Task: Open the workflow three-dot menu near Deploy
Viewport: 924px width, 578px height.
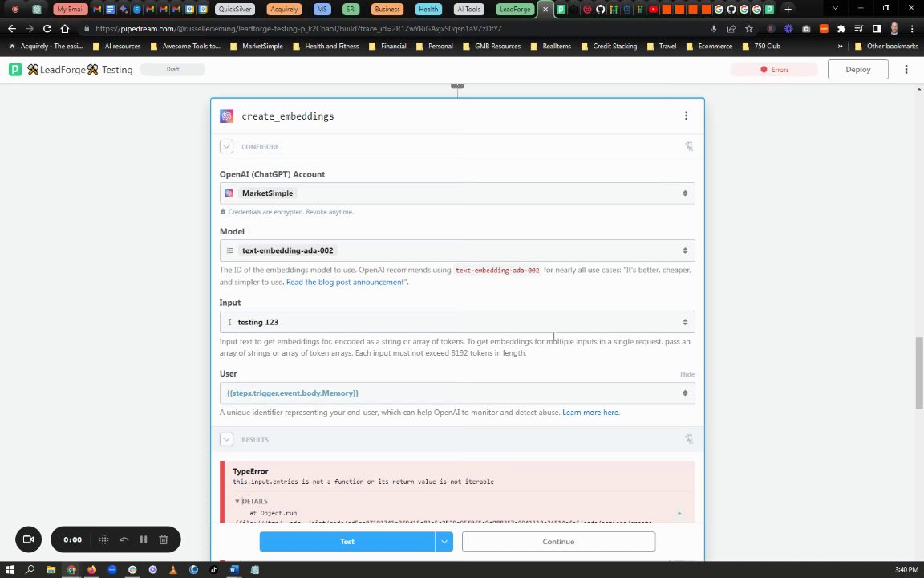Action: 906,70
